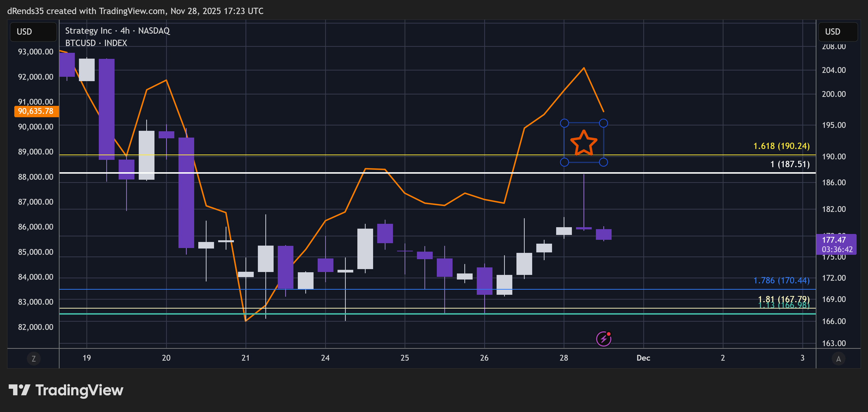Click the 1.618 (190.24) fib label
The image size is (868, 412).
[781, 146]
